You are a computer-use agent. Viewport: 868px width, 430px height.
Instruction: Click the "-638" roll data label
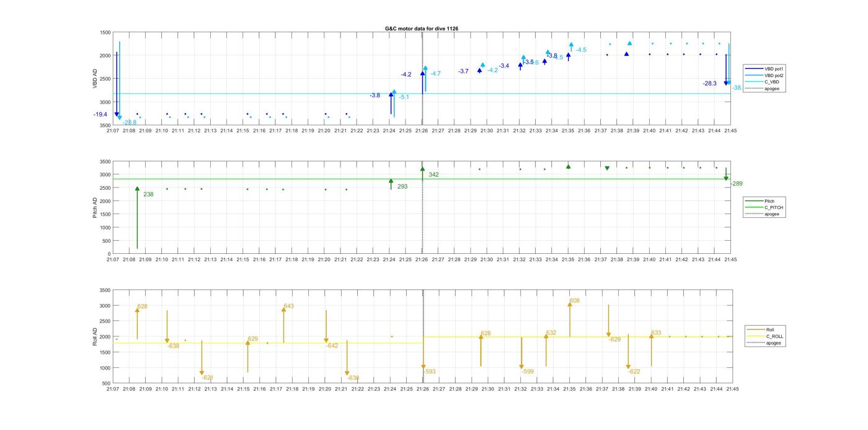(173, 346)
